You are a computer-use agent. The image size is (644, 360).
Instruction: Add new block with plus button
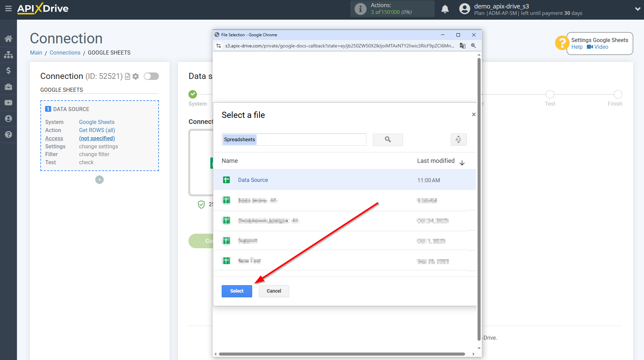[99, 180]
